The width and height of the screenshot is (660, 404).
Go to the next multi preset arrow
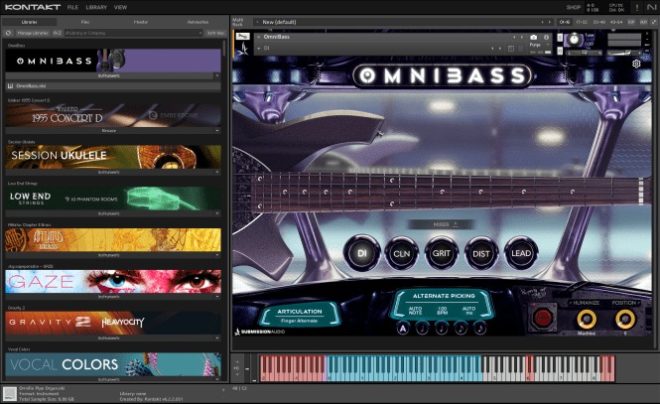click(x=549, y=22)
